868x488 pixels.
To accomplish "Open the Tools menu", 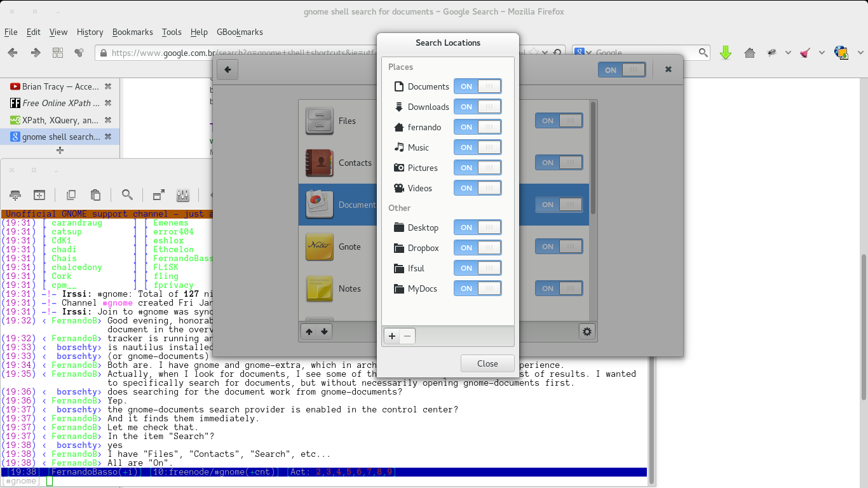I will point(172,32).
